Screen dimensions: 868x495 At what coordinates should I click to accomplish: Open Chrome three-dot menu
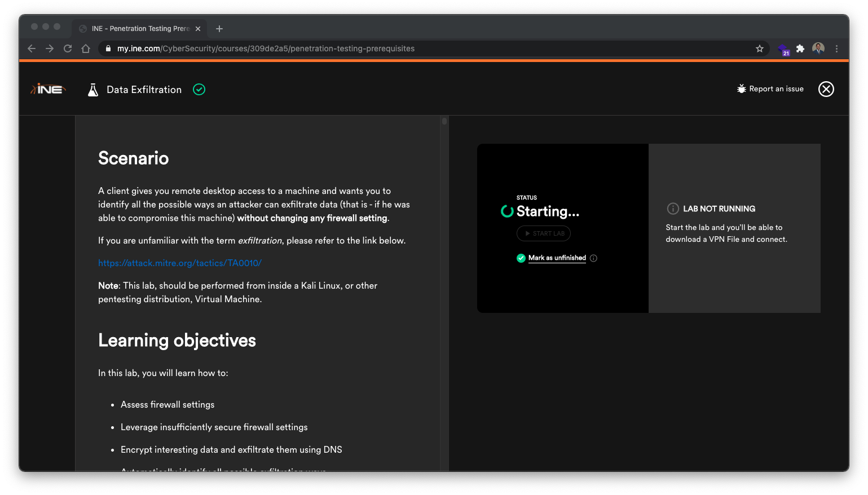tap(837, 48)
